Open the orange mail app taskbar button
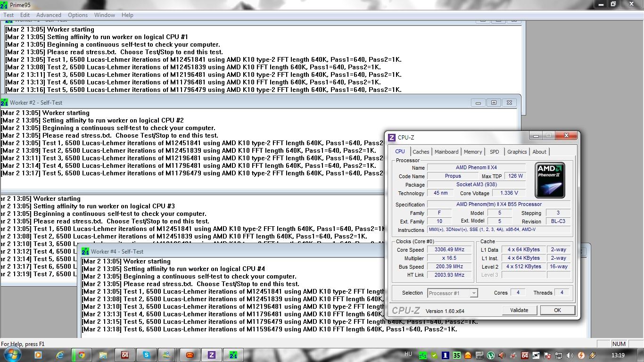 (x=190, y=355)
